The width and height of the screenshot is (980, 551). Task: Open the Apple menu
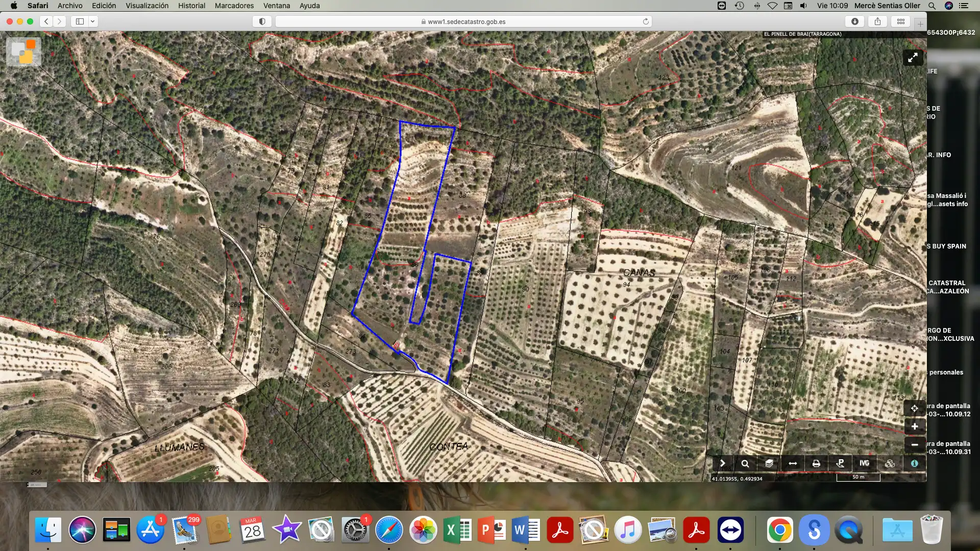14,6
